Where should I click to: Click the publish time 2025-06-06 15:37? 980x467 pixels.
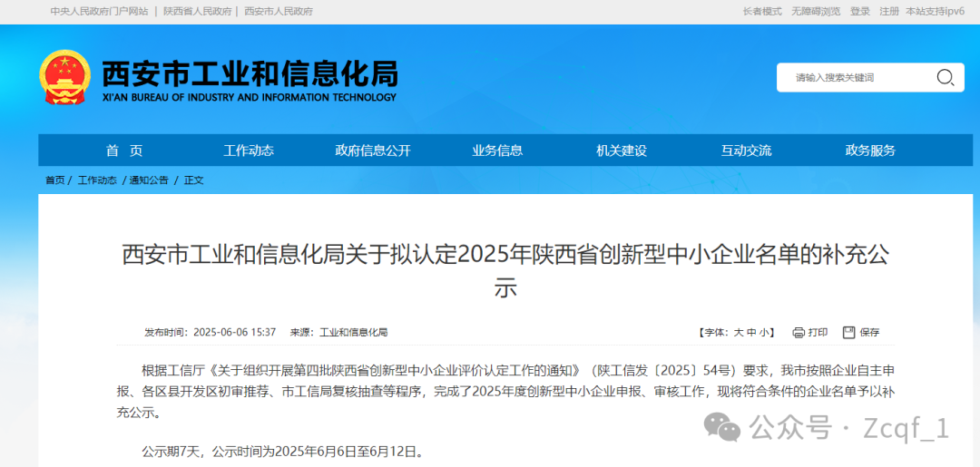click(234, 333)
